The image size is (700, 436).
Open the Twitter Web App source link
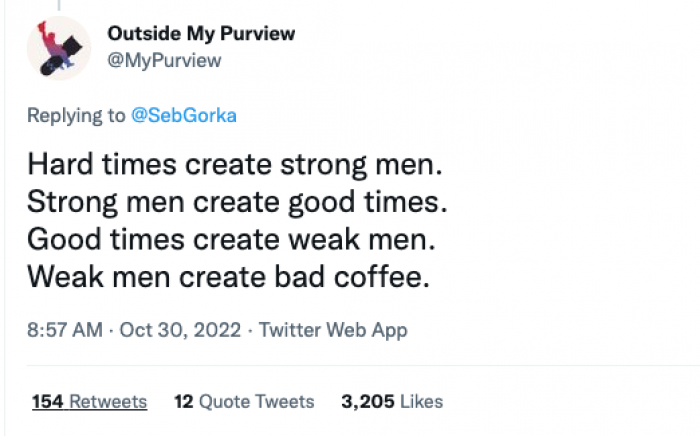click(x=333, y=330)
